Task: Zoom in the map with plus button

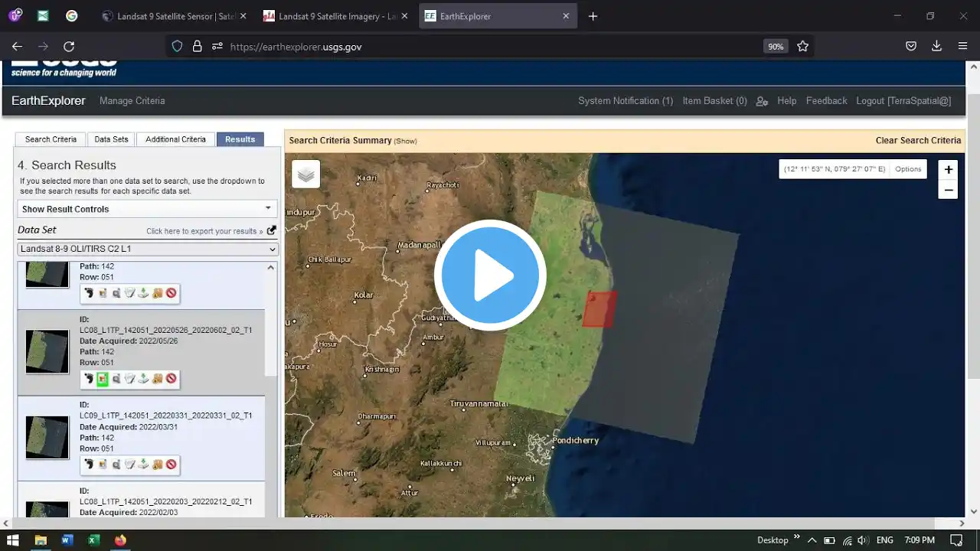Action: 948,170
